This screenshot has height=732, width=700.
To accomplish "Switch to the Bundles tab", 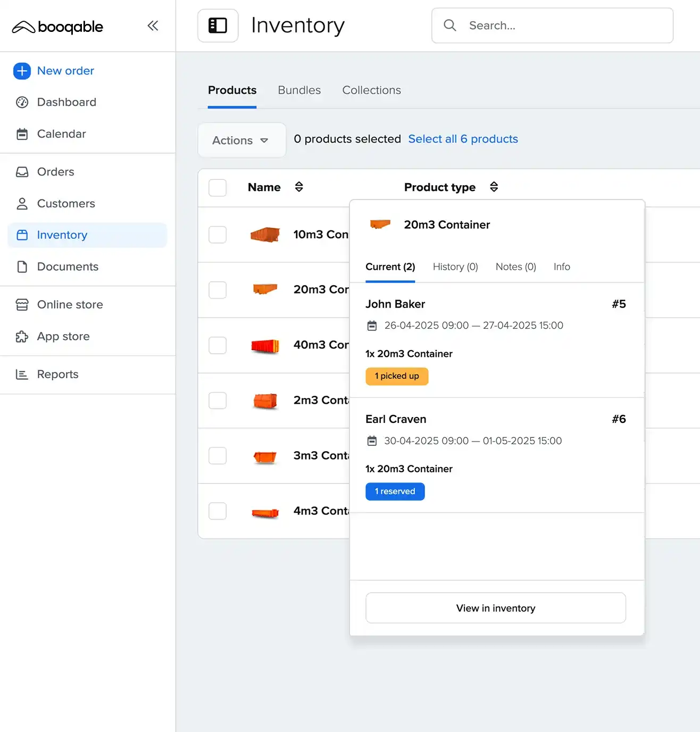I will click(x=298, y=90).
